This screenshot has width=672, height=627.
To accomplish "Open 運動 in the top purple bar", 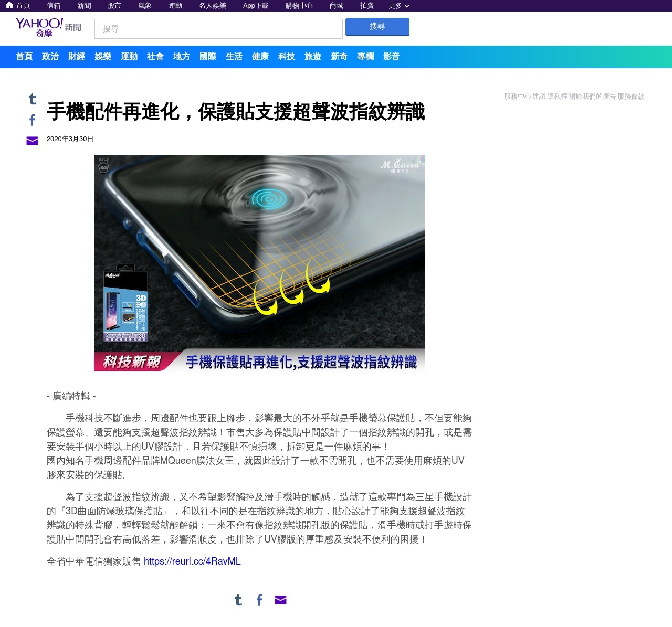I will (175, 6).
